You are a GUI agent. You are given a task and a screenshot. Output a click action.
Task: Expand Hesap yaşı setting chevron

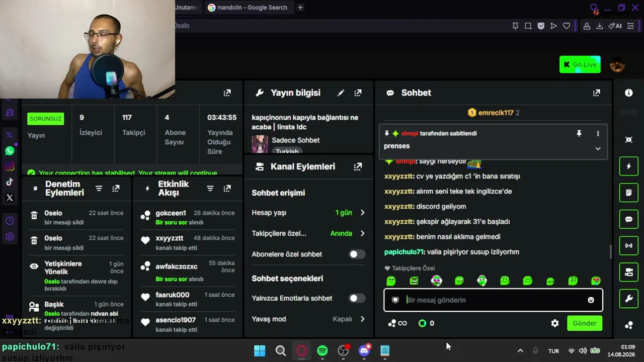pyautogui.click(x=362, y=213)
